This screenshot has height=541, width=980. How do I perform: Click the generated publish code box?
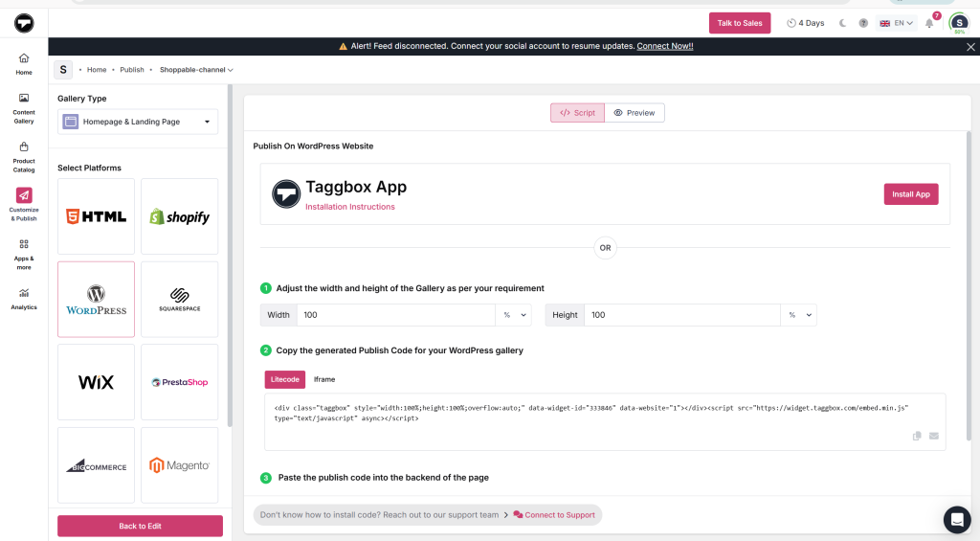coord(605,421)
